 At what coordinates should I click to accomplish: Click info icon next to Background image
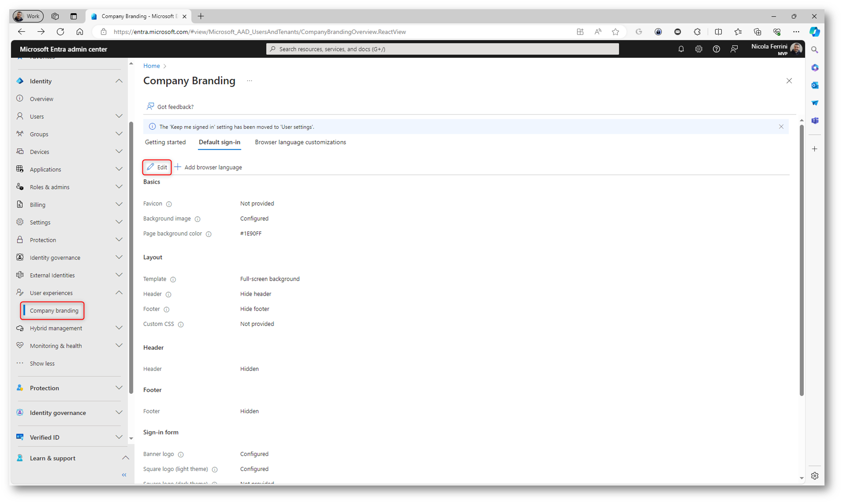(197, 219)
